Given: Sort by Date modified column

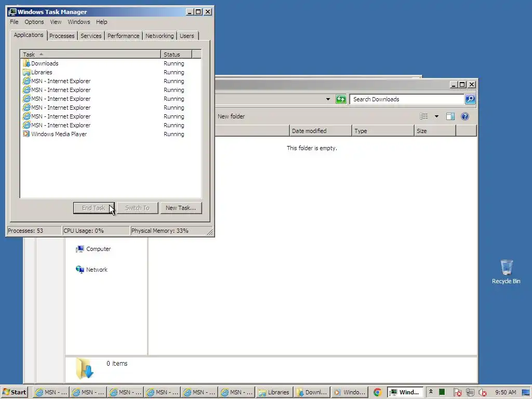Looking at the screenshot, I should click(x=321, y=131).
